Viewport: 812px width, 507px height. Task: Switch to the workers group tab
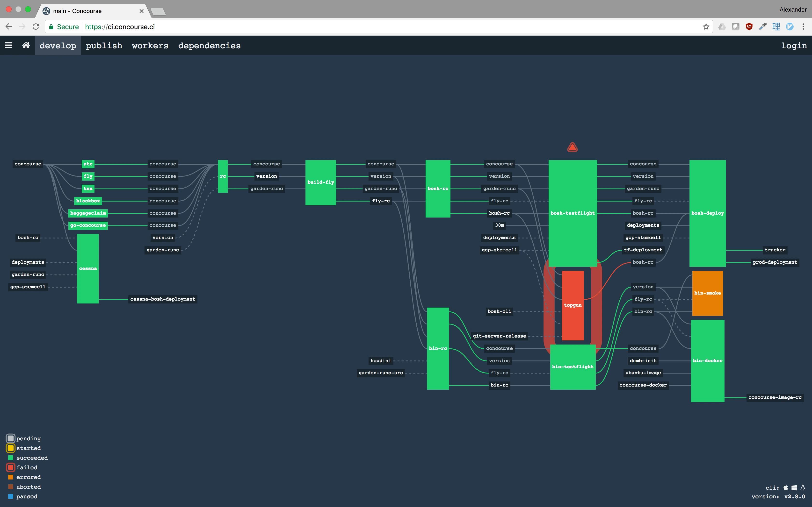[x=150, y=46]
